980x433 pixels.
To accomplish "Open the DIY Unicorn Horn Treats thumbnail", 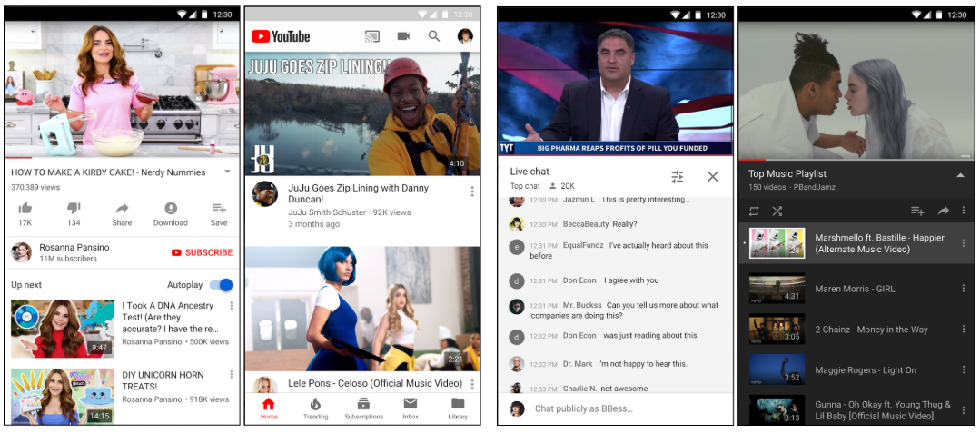I will (63, 396).
